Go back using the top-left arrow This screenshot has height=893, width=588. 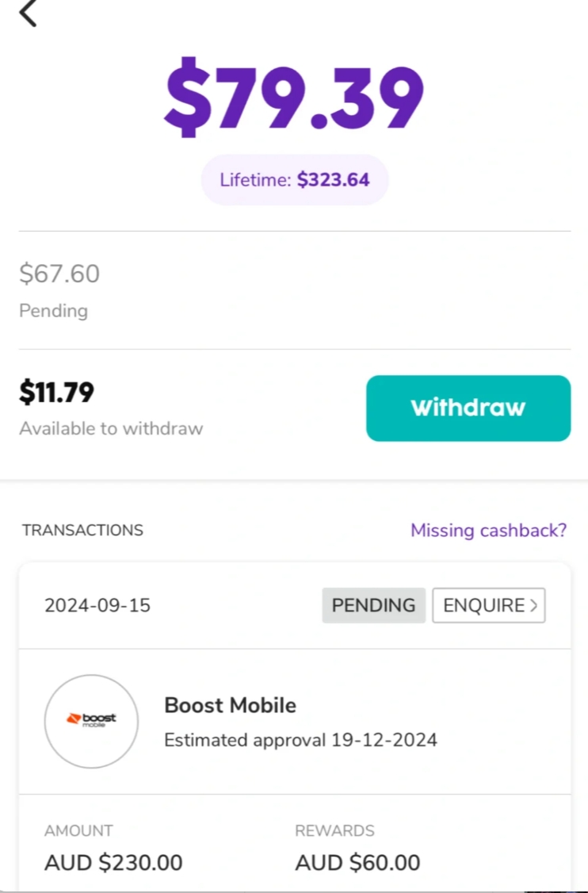point(28,13)
